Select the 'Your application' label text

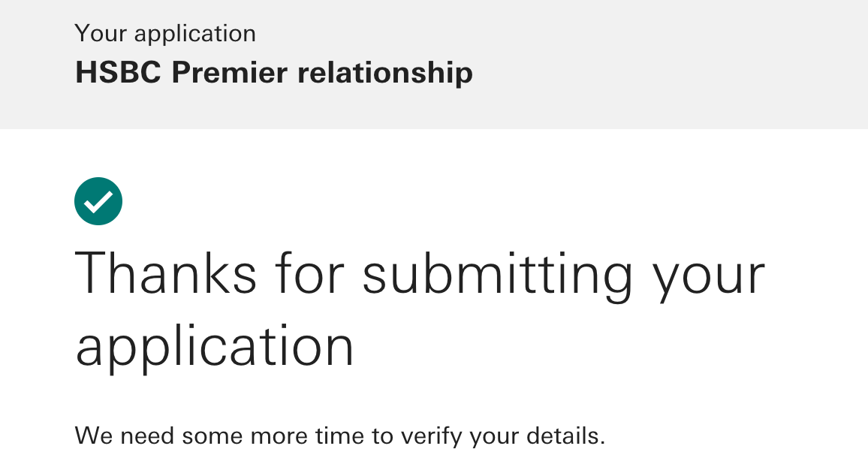pyautogui.click(x=165, y=35)
